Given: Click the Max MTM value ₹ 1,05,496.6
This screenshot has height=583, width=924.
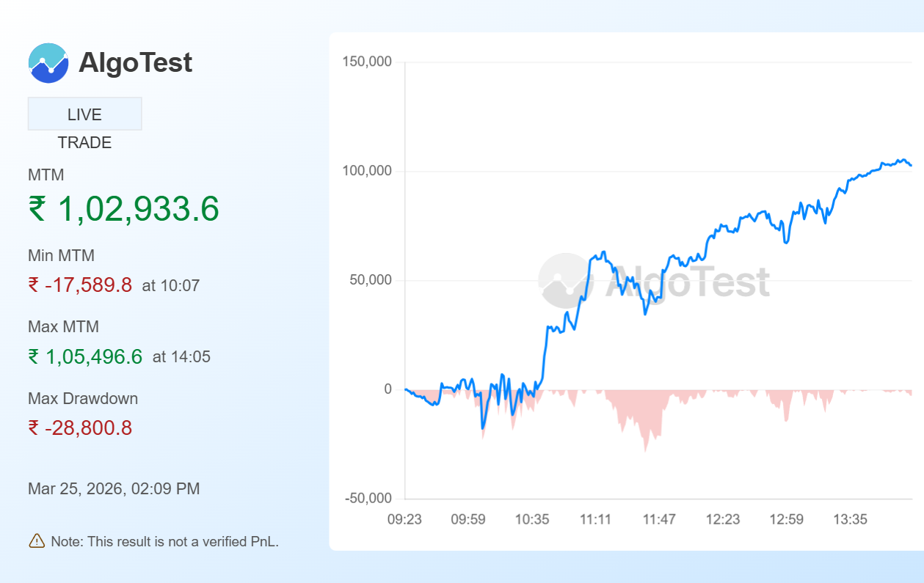Looking at the screenshot, I should 85,357.
